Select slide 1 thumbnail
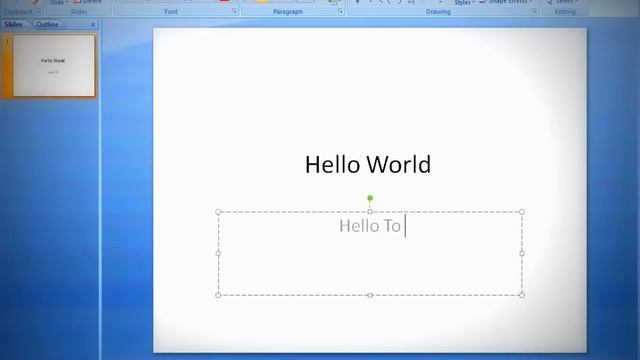 tap(53, 65)
